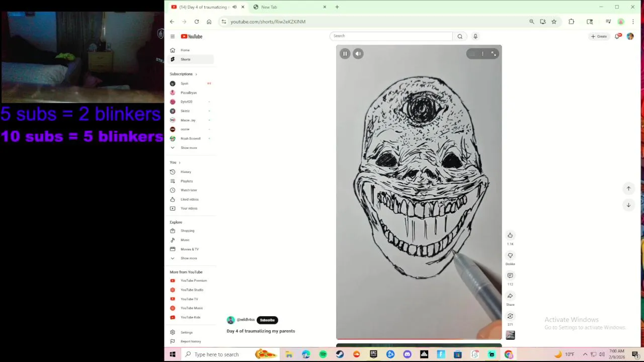The height and width of the screenshot is (362, 644).
Task: Open the Windows Start menu
Action: [x=173, y=354]
